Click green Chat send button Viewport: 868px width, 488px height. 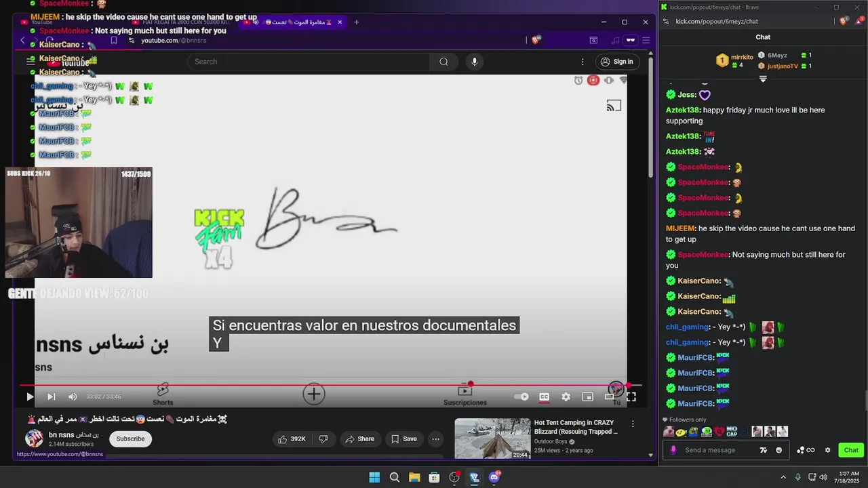tap(850, 450)
